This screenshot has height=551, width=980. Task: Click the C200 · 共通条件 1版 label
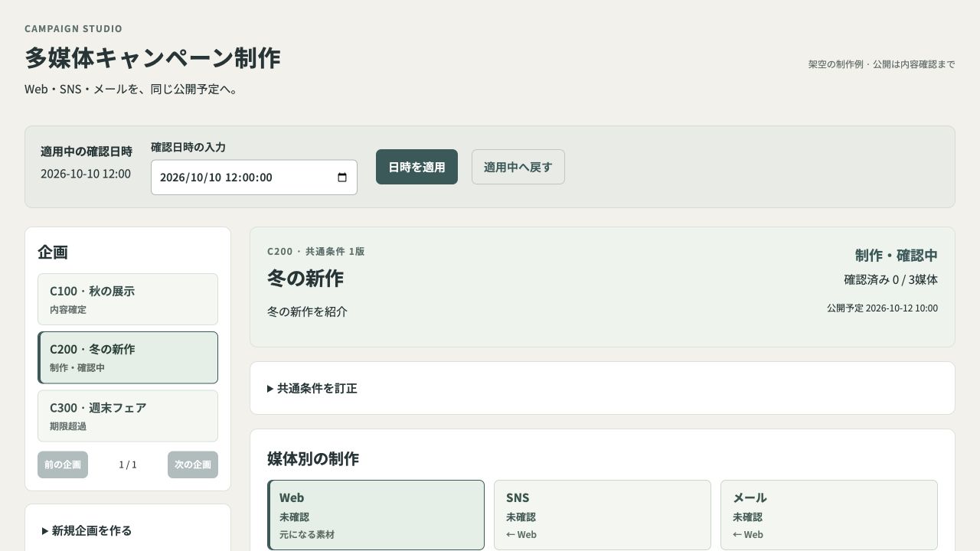tap(315, 251)
